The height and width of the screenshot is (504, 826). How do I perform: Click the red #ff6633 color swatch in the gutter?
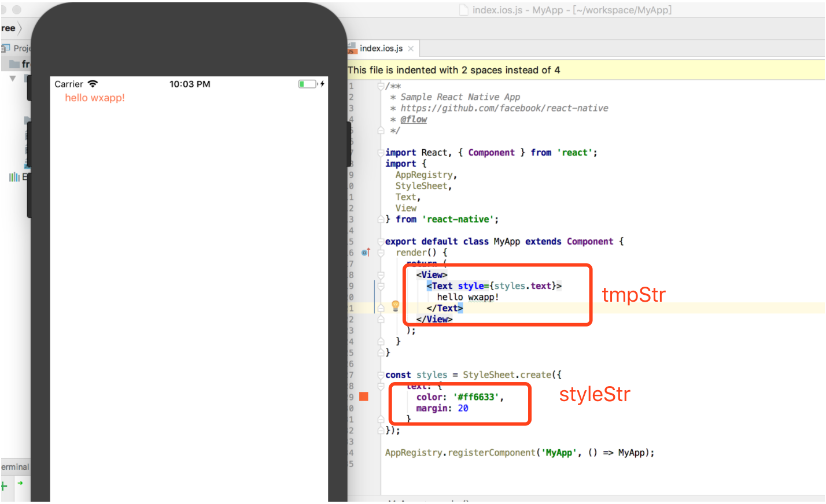pyautogui.click(x=364, y=396)
